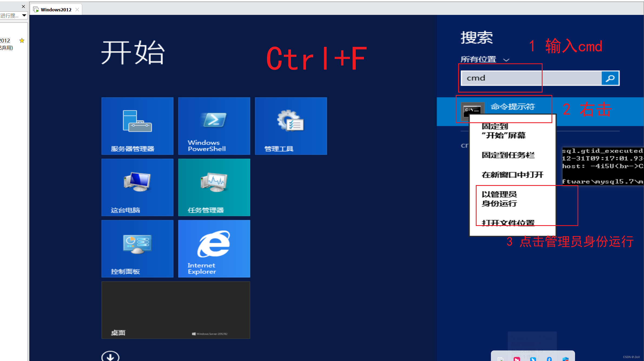Click 在新窗口中打开 menu option
Viewport: 644px width, 361px height.
coord(512,175)
